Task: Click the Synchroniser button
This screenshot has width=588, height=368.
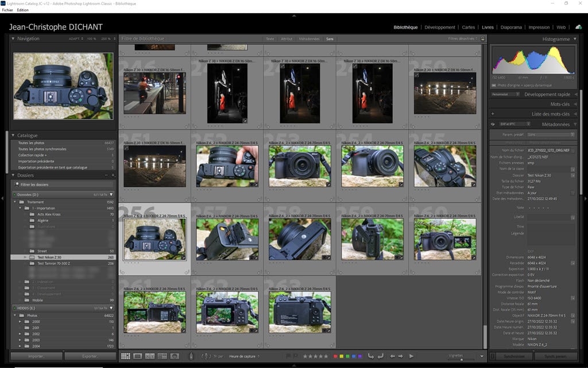Action: click(514, 356)
